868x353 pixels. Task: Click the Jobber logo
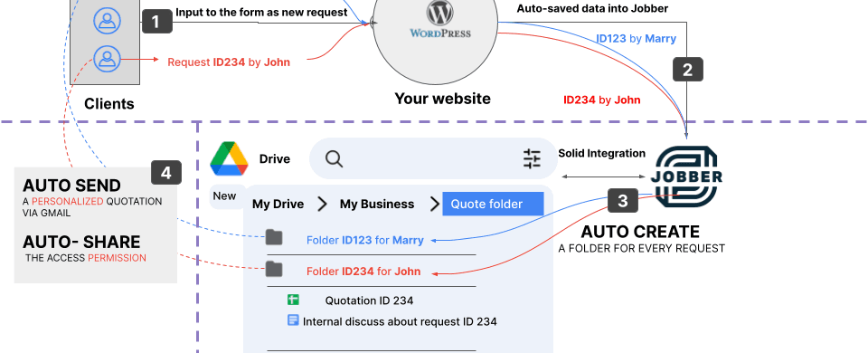coord(686,176)
